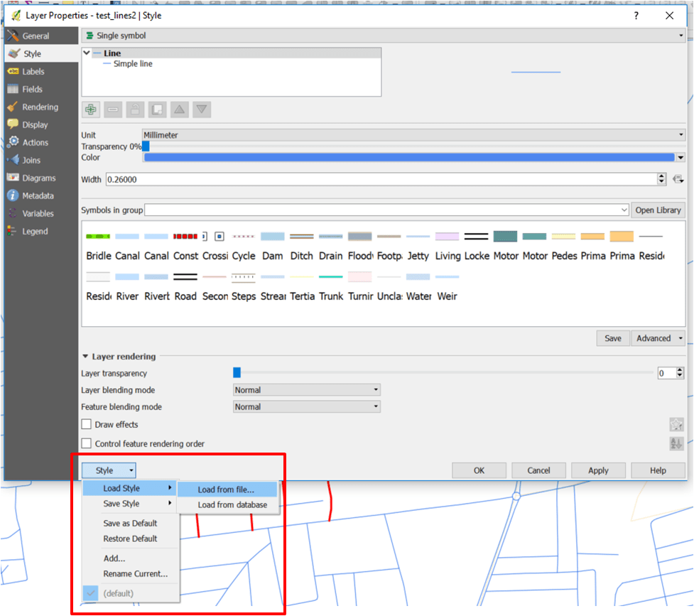Open the Symbols in group combo box
Image resolution: width=694 pixels, height=616 pixels.
387,210
